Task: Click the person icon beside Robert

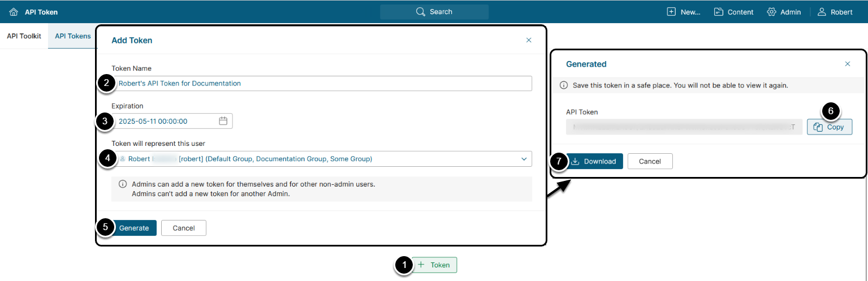Action: [x=822, y=12]
